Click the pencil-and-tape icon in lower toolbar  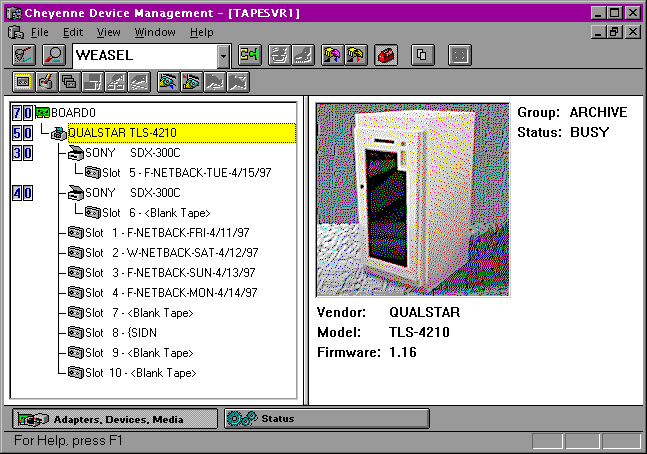coord(45,81)
